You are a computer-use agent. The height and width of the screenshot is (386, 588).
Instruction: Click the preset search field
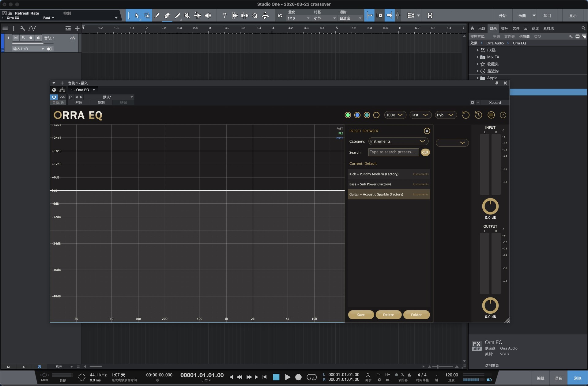click(394, 152)
